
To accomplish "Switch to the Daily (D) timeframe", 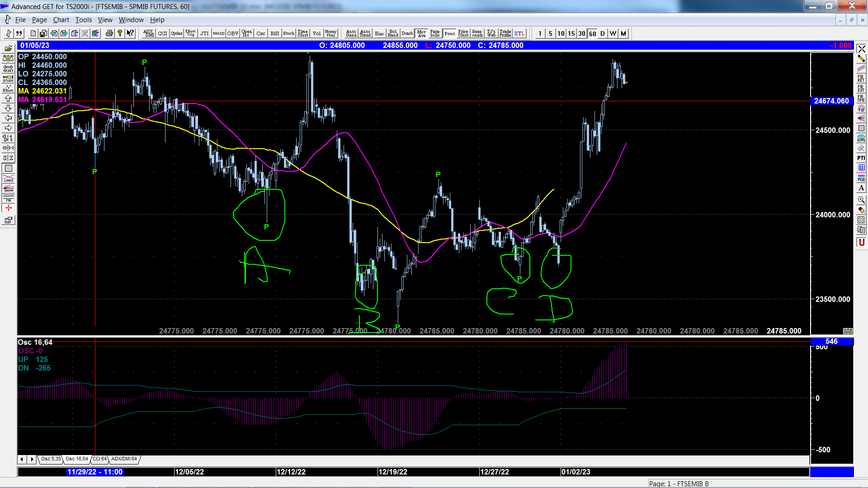I will pyautogui.click(x=603, y=33).
